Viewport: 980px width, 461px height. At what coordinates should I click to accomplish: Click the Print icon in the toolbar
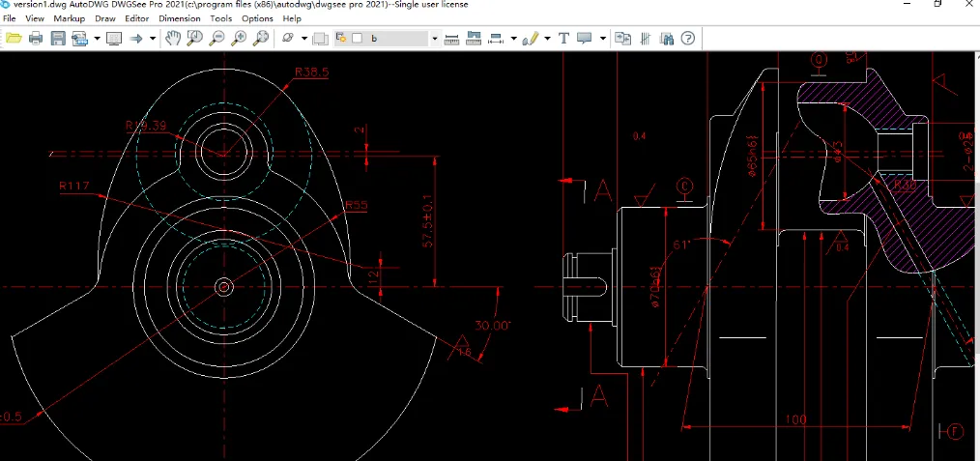pyautogui.click(x=36, y=39)
